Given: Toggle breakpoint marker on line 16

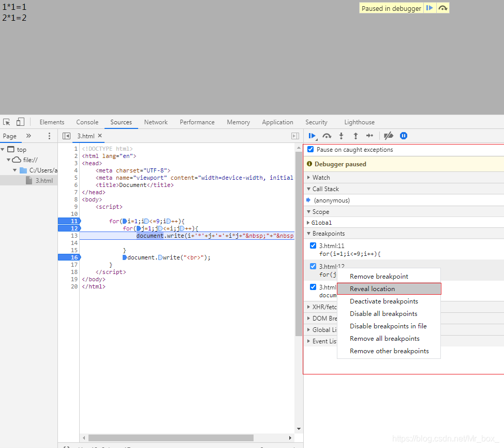Looking at the screenshot, I should pyautogui.click(x=69, y=257).
